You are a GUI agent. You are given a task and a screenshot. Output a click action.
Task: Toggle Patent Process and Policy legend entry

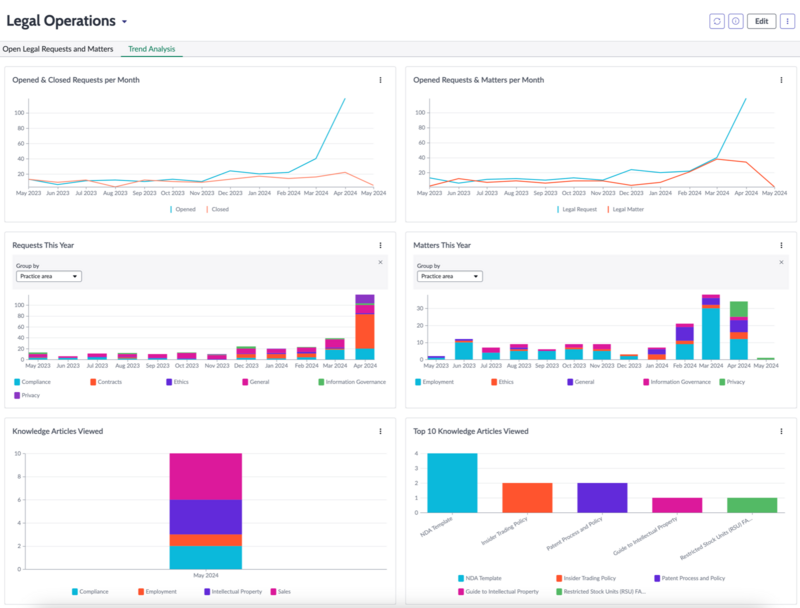pyautogui.click(x=690, y=578)
